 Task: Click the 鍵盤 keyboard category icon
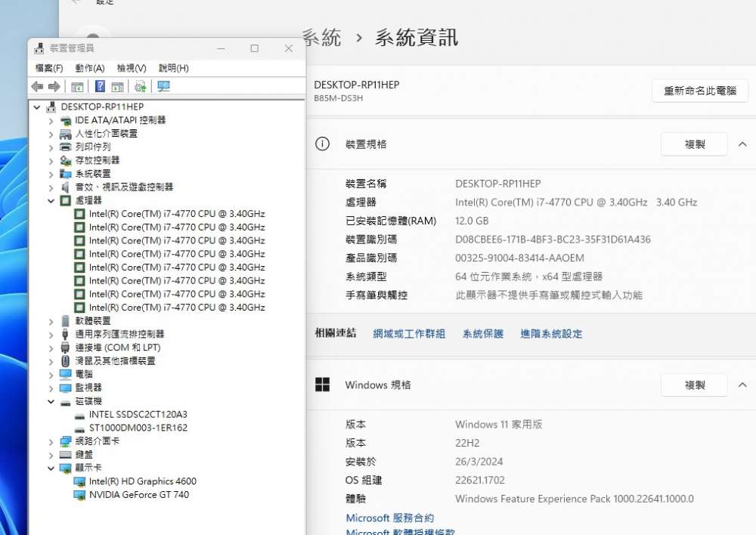(x=65, y=454)
